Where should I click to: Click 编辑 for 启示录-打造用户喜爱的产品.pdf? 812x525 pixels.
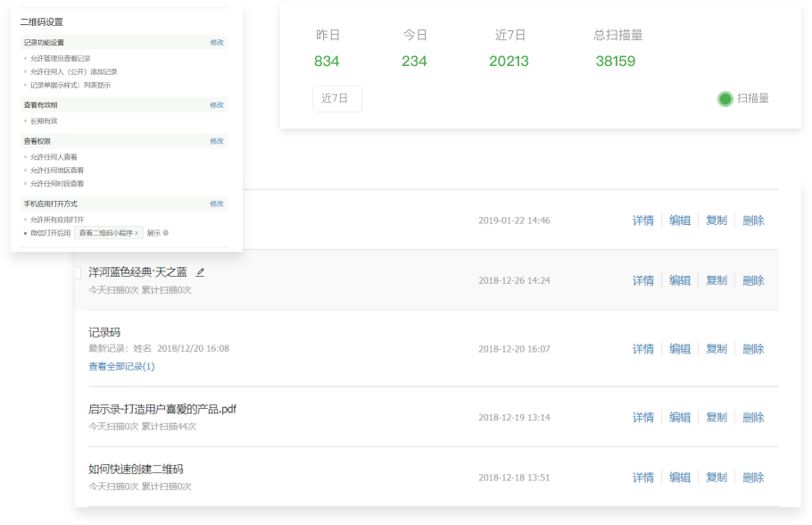[x=680, y=418]
